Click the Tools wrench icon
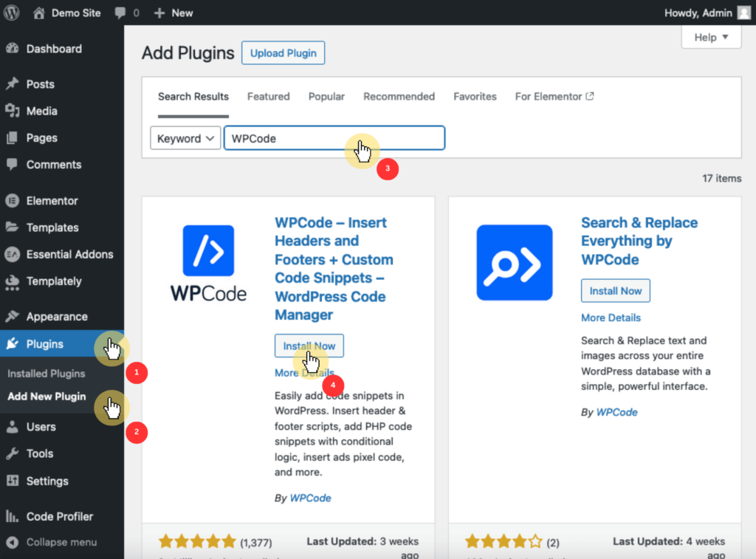Viewport: 756px width, 559px height. click(13, 453)
